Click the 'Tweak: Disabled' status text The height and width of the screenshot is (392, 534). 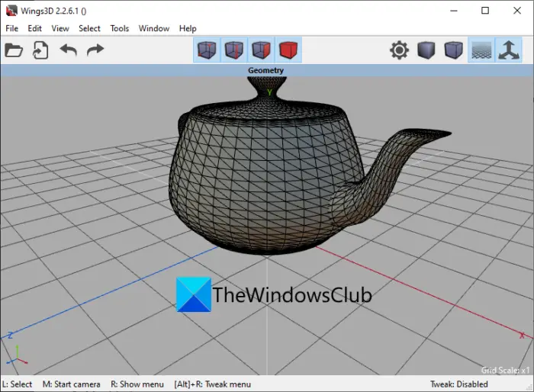tap(458, 384)
